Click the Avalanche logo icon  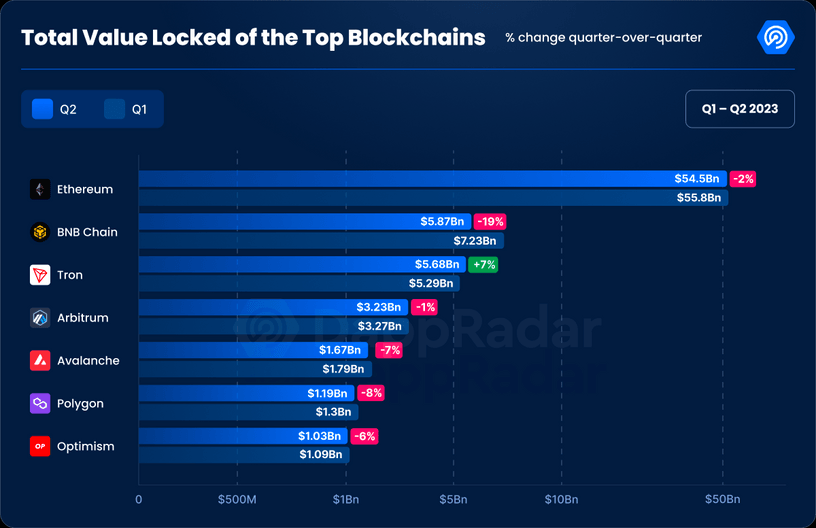pyautogui.click(x=40, y=360)
